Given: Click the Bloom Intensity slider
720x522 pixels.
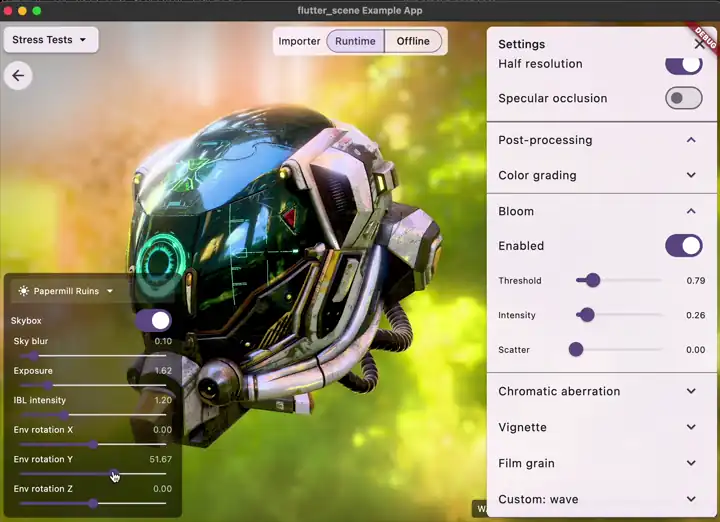Looking at the screenshot, I should tap(619, 315).
